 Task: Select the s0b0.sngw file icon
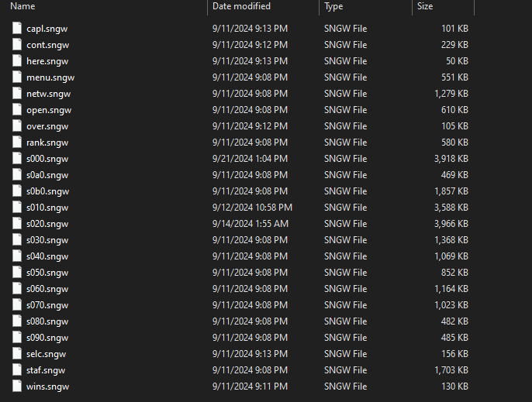[x=18, y=191]
